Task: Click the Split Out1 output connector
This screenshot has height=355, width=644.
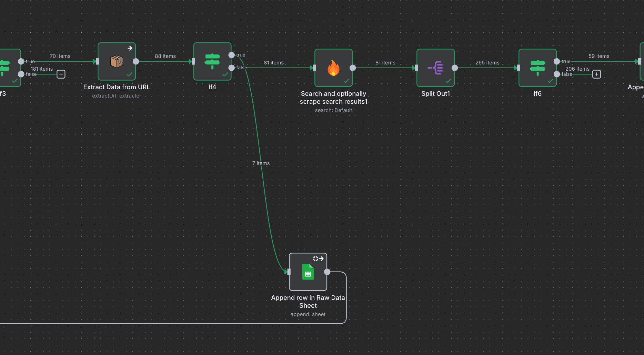Action: [x=455, y=68]
